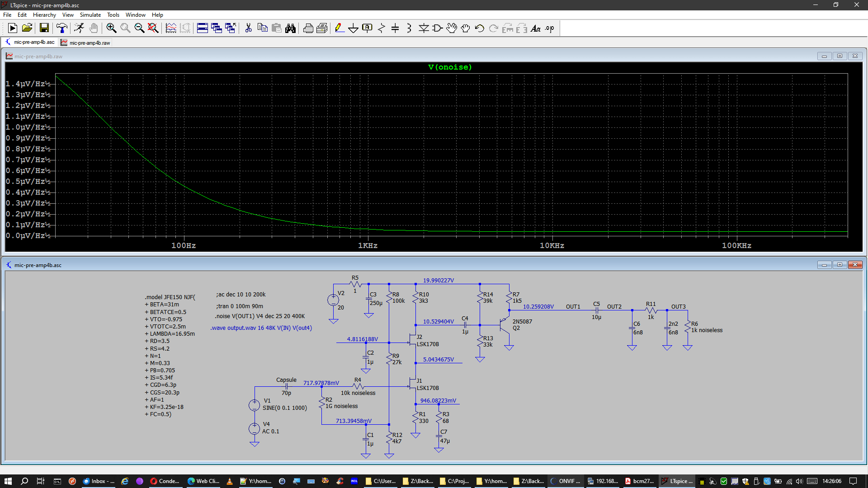Click the .noise V(OUT1) directive text
868x488 pixels.
point(260,316)
